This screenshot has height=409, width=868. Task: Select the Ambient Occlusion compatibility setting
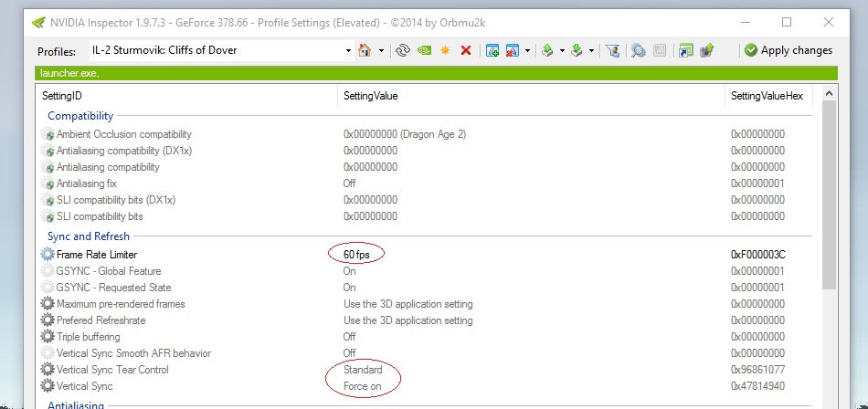click(123, 134)
